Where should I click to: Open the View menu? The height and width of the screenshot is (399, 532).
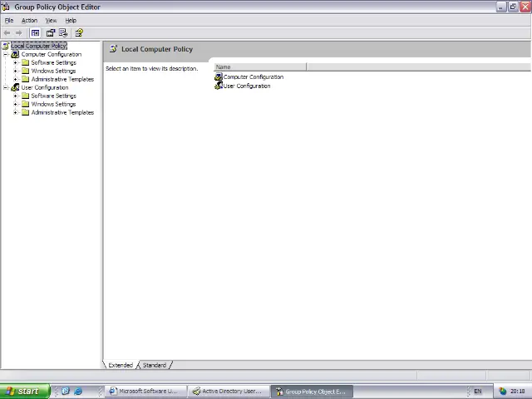[x=51, y=20]
